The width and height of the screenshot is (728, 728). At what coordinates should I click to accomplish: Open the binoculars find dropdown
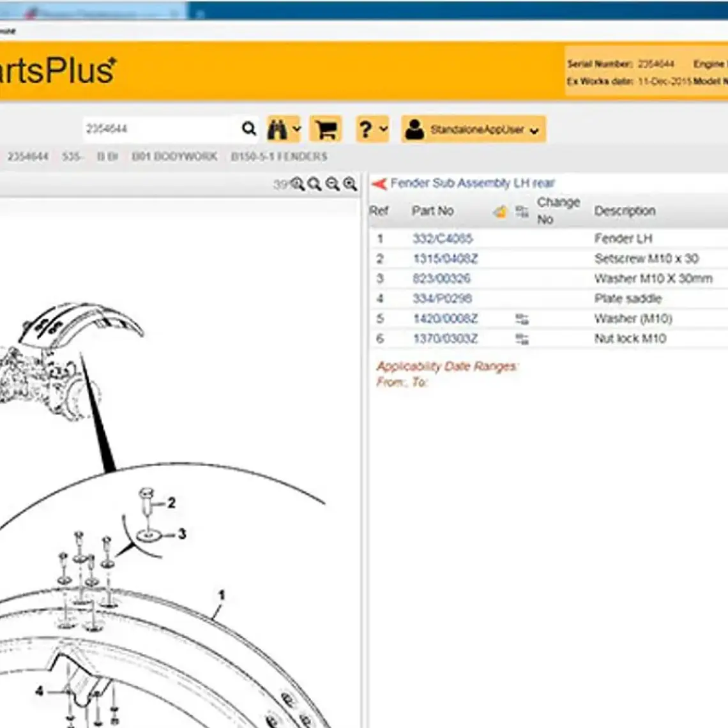point(284,129)
